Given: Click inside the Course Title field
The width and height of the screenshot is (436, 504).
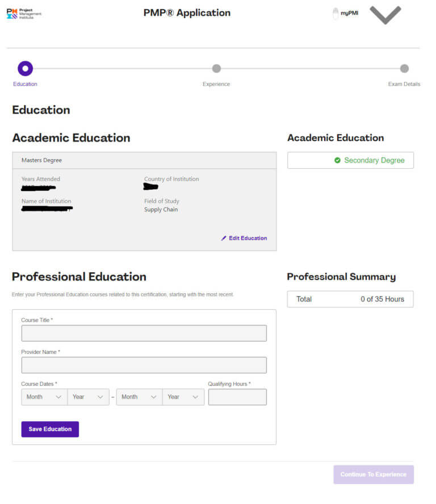Looking at the screenshot, I should coord(144,334).
